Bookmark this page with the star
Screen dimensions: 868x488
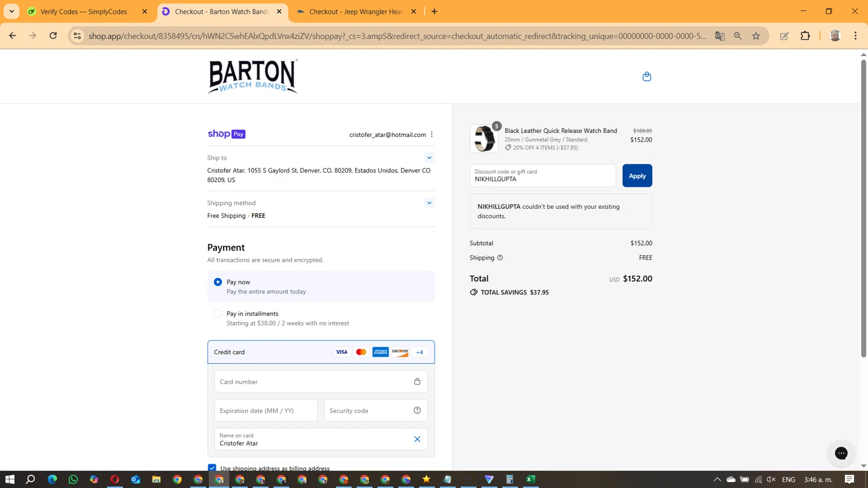pos(756,36)
